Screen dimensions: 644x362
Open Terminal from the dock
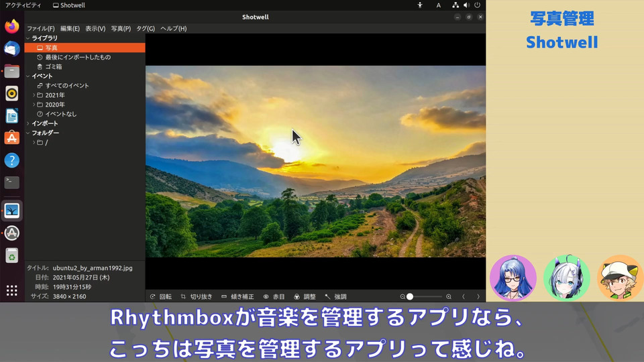12,182
